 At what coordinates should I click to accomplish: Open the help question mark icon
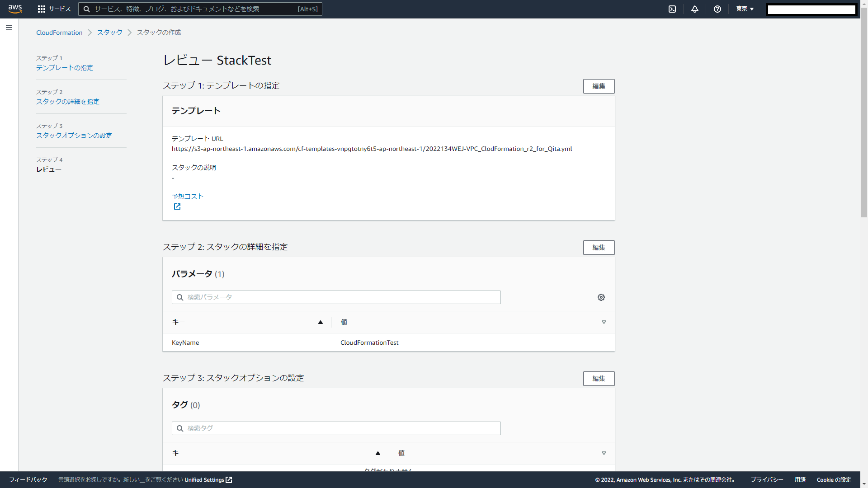[x=717, y=9]
